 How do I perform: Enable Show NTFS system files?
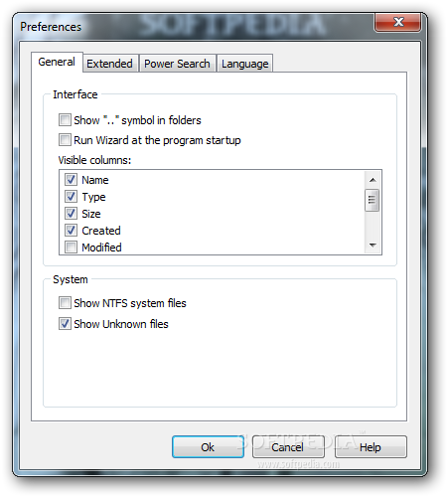pos(65,303)
